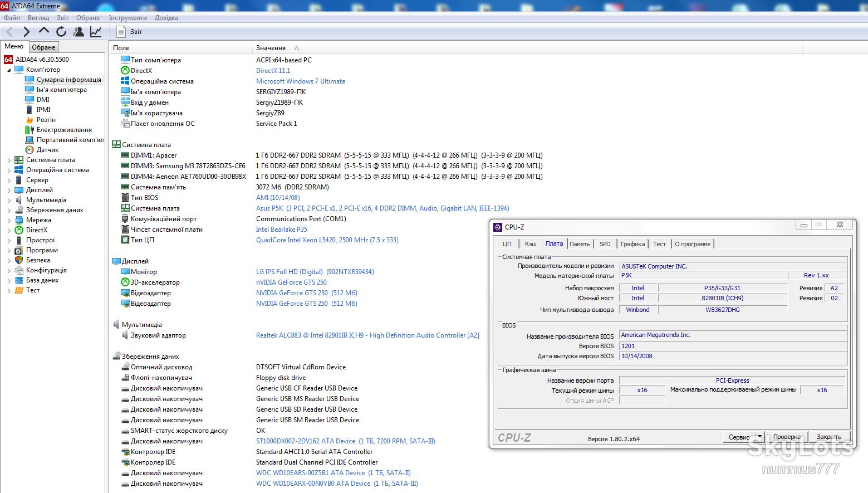Open the QuadCore Intel Xeon L5420 link

327,240
